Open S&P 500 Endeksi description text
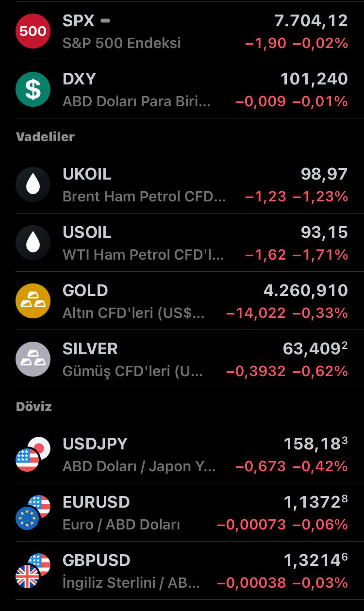Screen dimensions: 364x611 coord(122,43)
